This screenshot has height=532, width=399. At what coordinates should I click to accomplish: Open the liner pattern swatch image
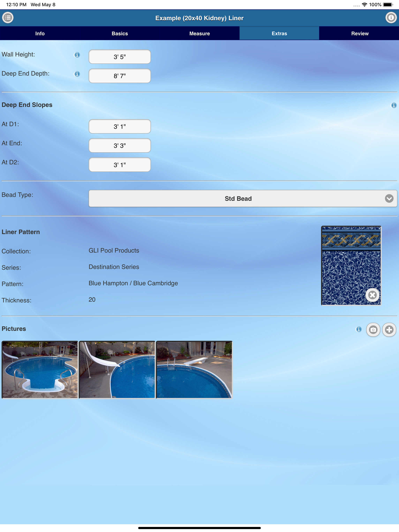(351, 266)
